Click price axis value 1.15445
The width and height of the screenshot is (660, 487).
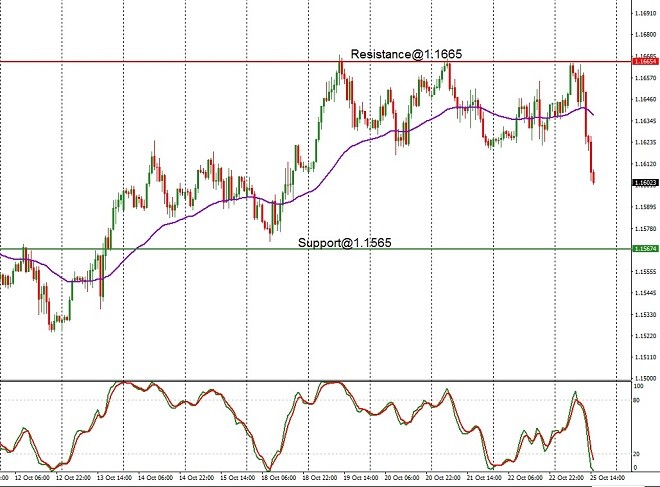click(x=646, y=293)
